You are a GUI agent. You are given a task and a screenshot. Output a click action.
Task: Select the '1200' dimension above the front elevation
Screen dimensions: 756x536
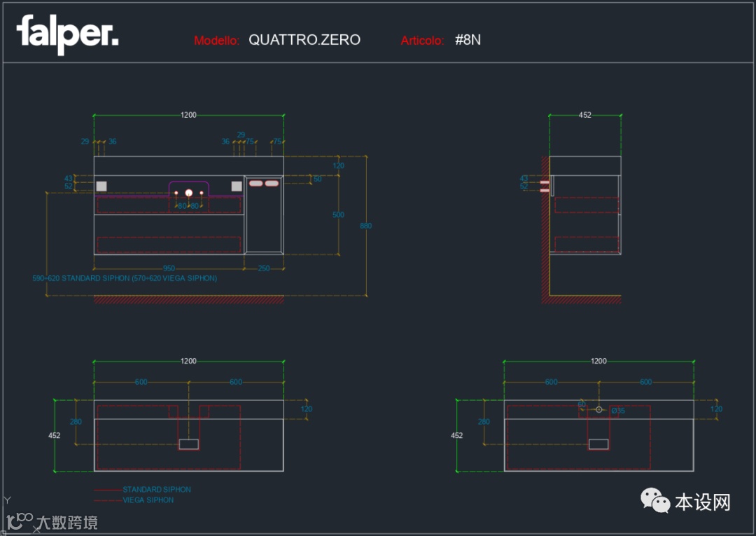tap(188, 115)
